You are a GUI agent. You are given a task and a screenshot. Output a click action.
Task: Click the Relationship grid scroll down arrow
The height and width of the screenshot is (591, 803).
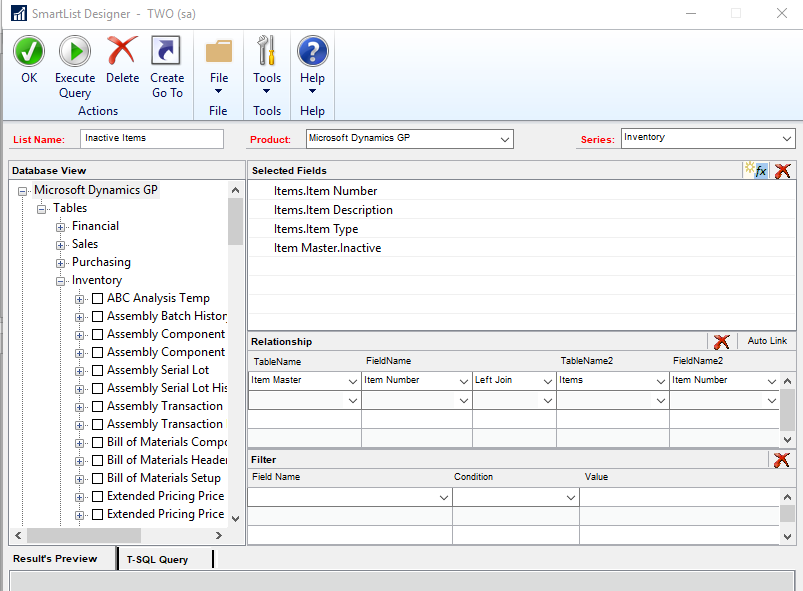coord(787,440)
